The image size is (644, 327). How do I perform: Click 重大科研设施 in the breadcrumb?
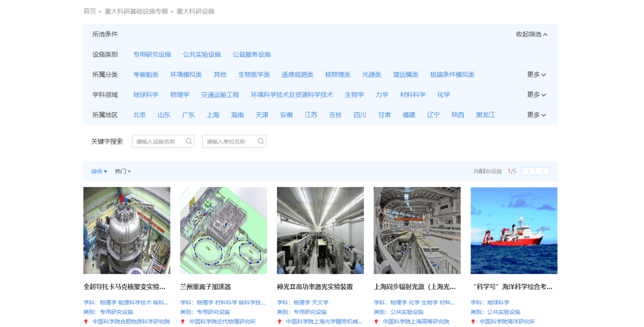(x=195, y=11)
